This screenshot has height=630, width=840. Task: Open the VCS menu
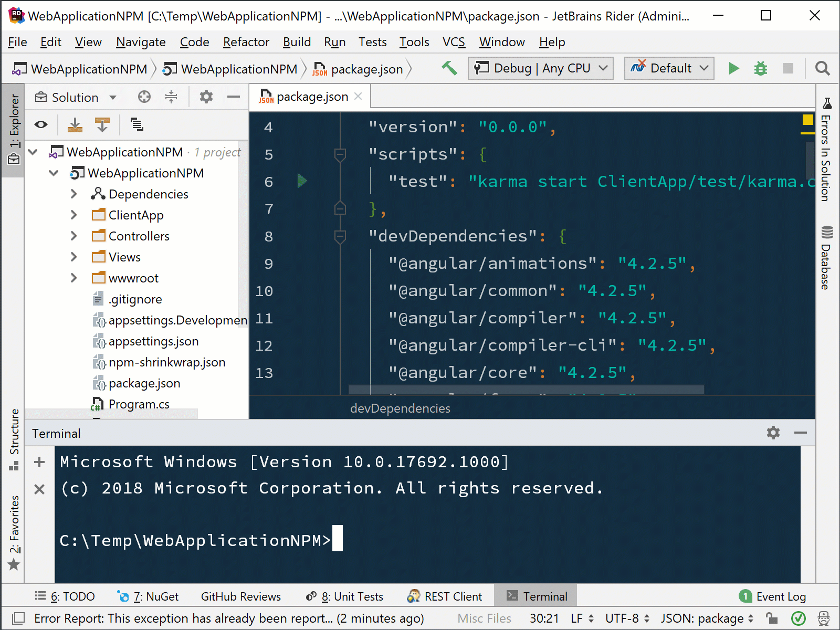tap(453, 42)
